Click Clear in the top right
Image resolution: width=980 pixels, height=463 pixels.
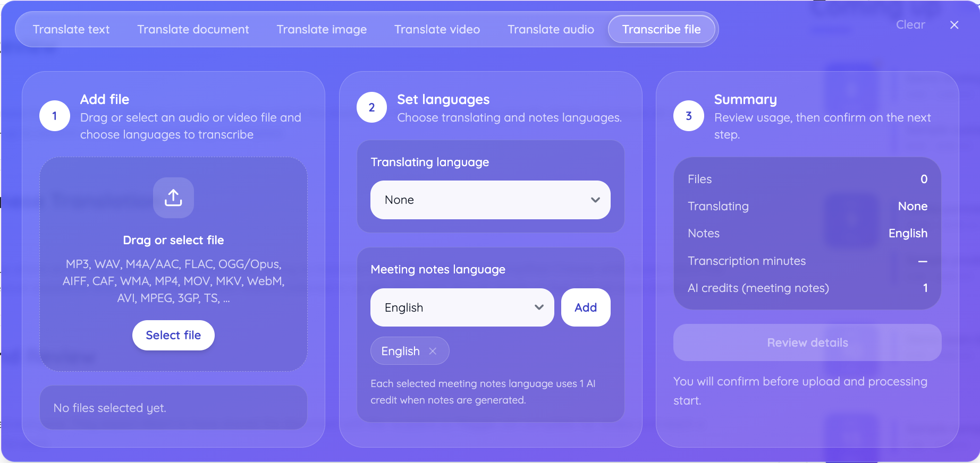910,24
